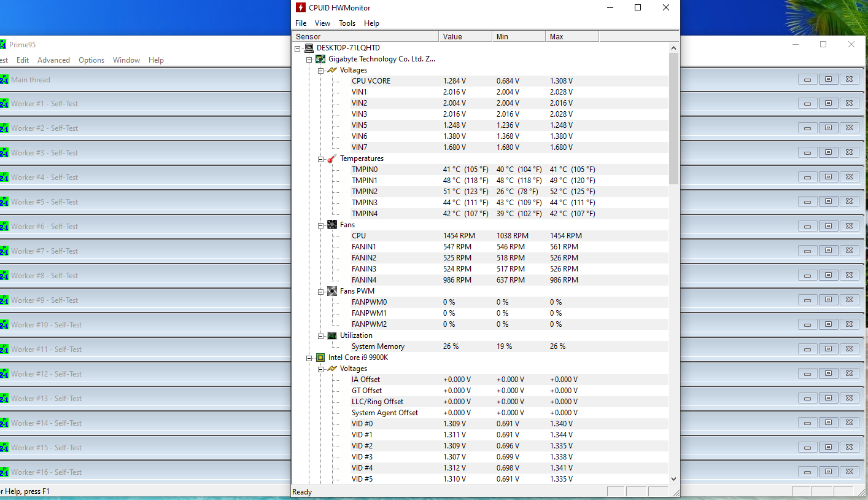Viewport: 868px width, 500px height.
Task: Click the HWMonitor scrollbar up arrow
Action: click(673, 48)
